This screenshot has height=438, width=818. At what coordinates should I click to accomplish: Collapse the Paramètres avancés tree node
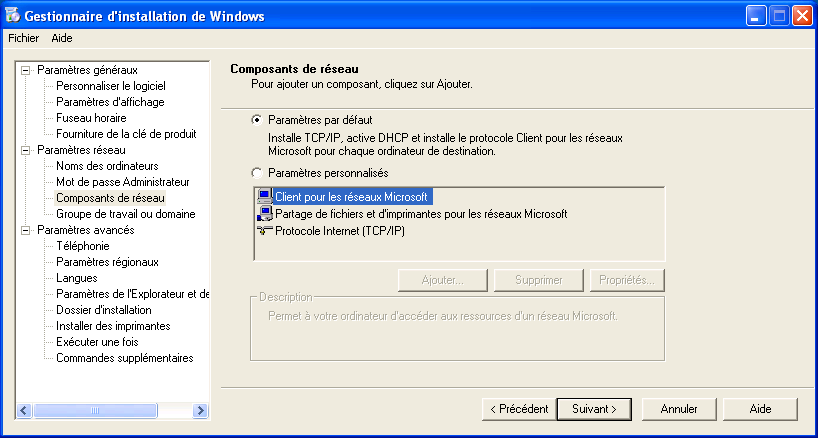click(x=26, y=230)
